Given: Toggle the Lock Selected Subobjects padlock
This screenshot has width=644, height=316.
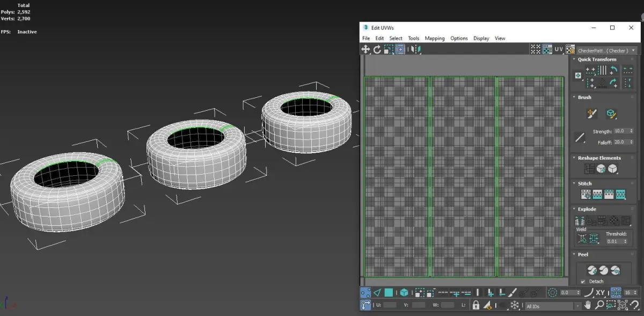Looking at the screenshot, I should coord(475,305).
